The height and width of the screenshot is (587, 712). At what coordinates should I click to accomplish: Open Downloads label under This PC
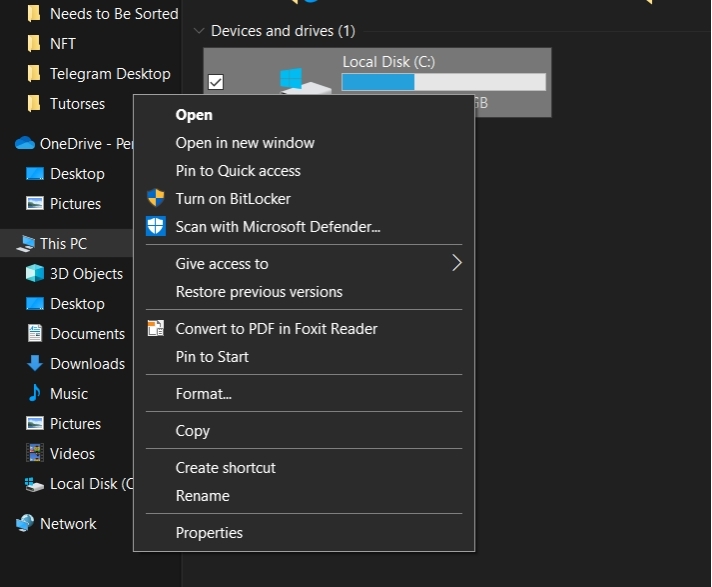(87, 364)
